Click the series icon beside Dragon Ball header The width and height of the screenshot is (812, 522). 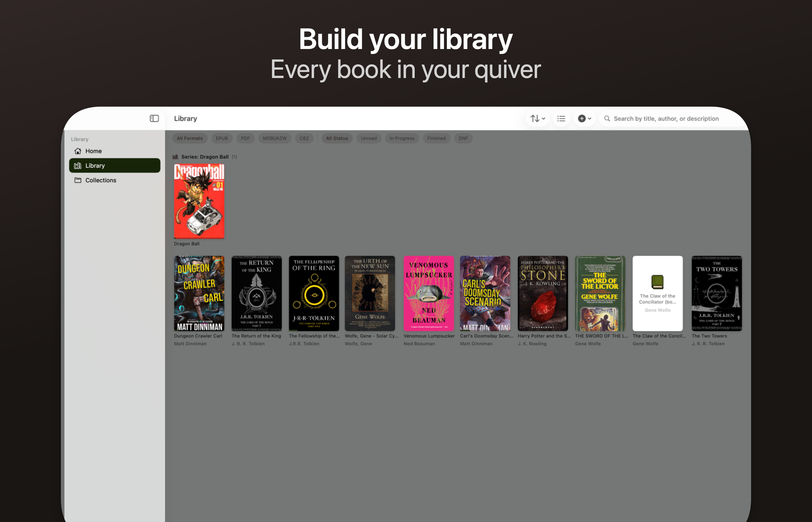(175, 157)
